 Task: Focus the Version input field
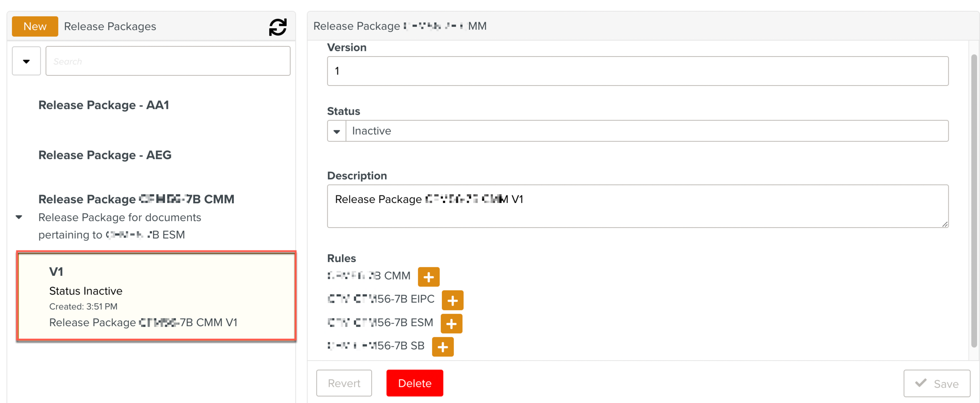coord(637,71)
